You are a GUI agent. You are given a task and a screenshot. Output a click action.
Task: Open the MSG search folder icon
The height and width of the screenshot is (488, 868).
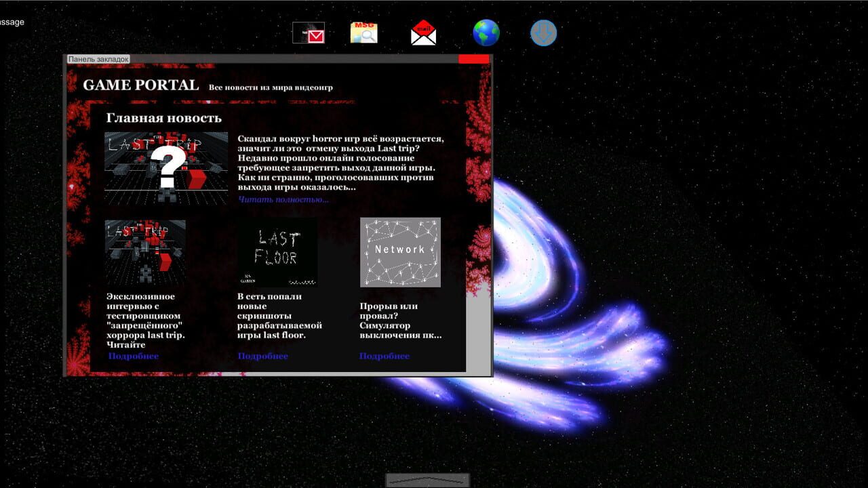pos(364,33)
